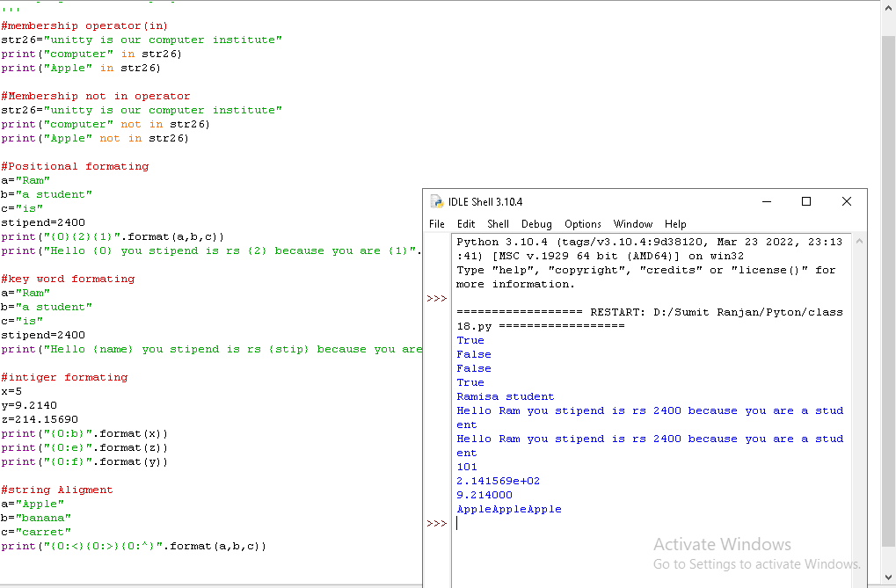
Task: Expand the Debug menu
Action: pos(536,224)
